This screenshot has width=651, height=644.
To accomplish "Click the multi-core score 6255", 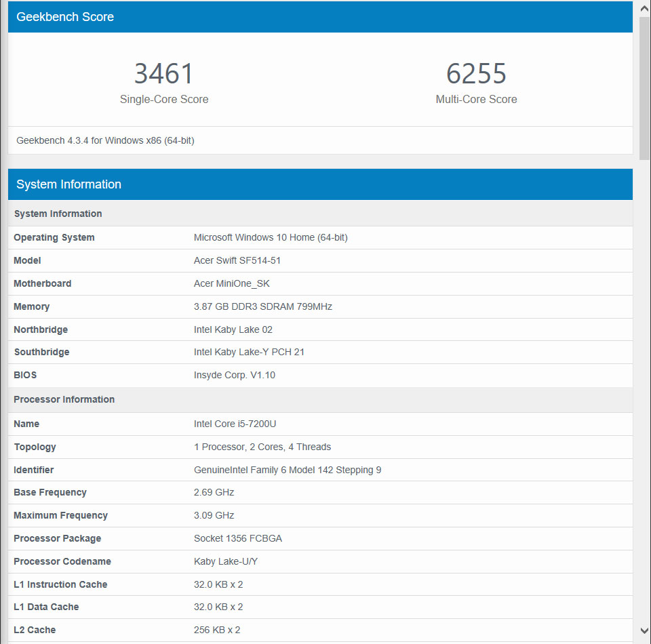I will point(476,73).
